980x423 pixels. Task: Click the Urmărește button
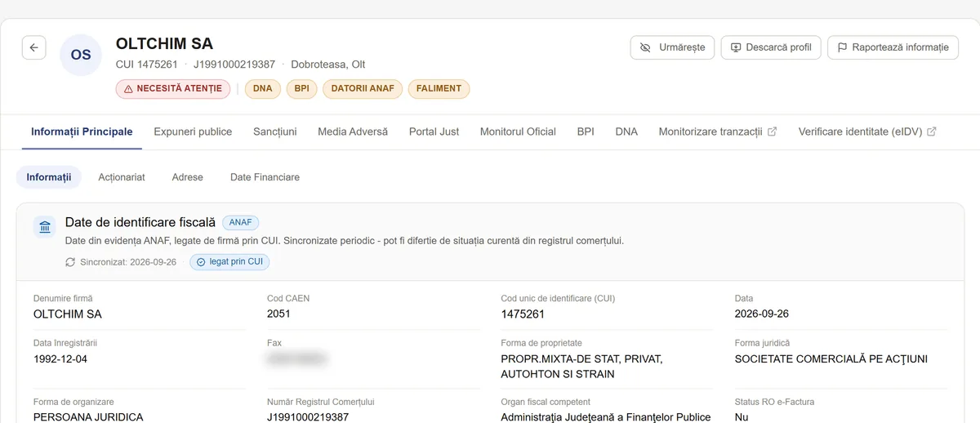(672, 47)
